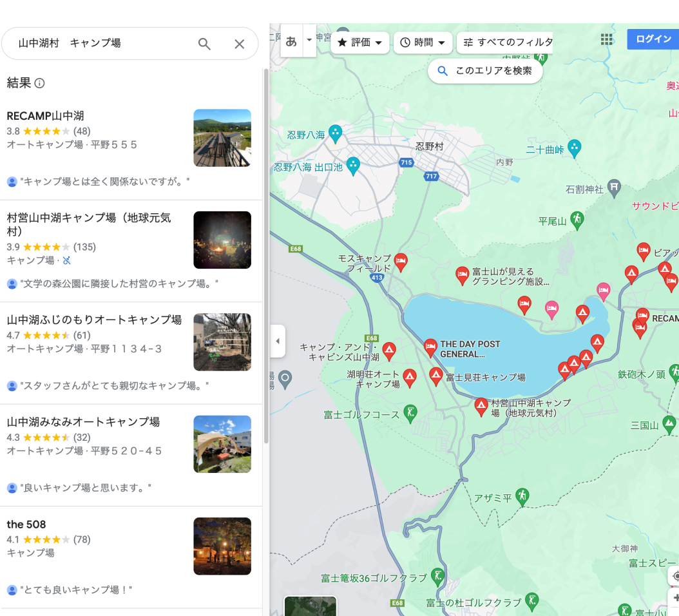This screenshot has width=679, height=616.
Task: Click このエリアを検索 button
Action: [x=486, y=71]
